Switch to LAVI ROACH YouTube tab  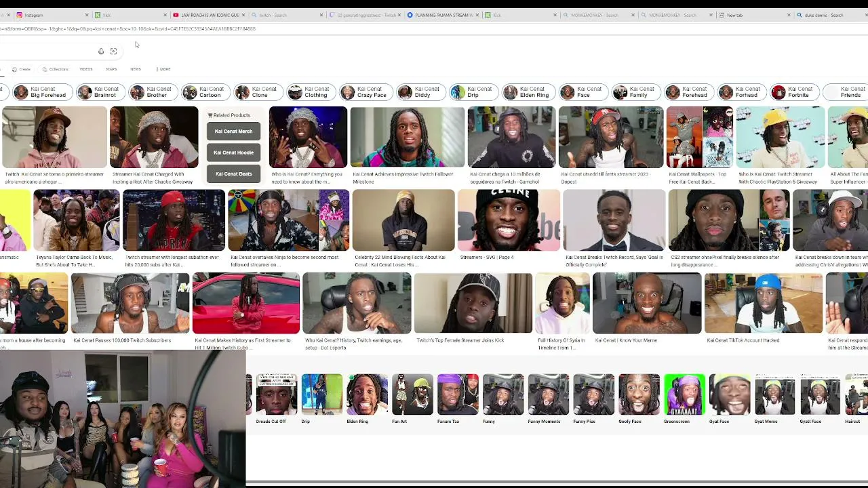(x=209, y=15)
